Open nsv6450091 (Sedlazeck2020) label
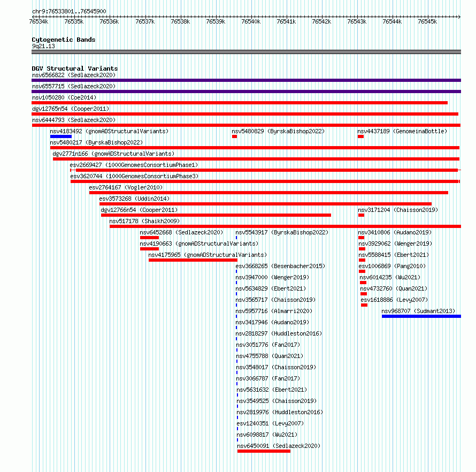476x472 pixels. tap(279, 446)
